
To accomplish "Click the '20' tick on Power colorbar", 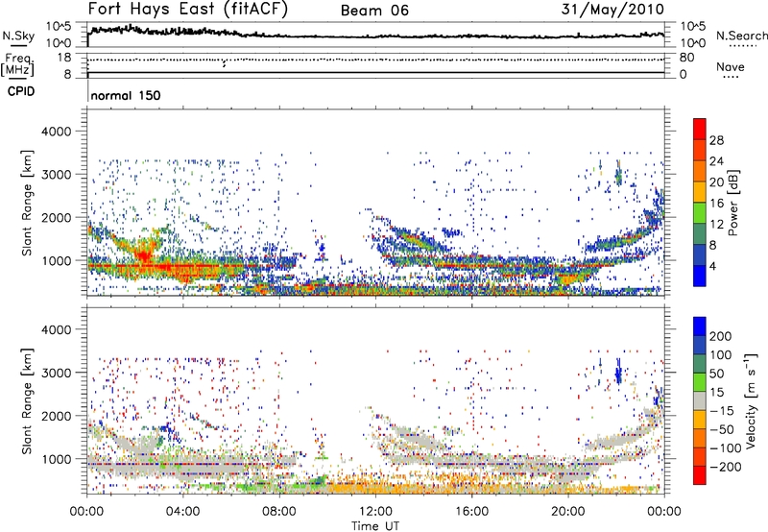I will pos(716,182).
